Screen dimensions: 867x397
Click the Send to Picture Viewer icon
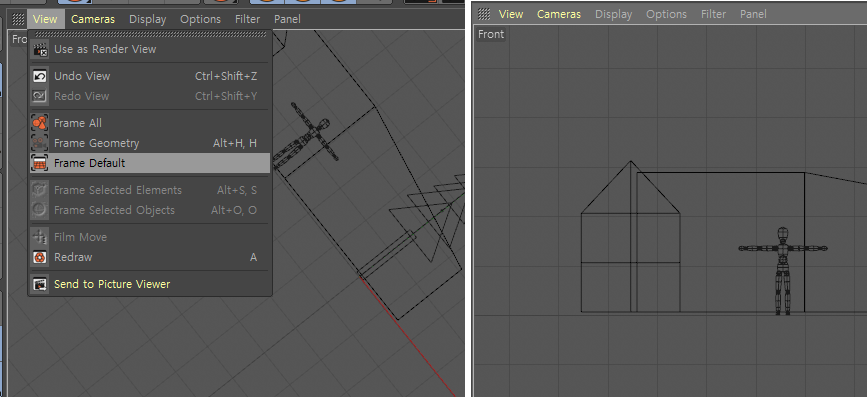pos(40,284)
